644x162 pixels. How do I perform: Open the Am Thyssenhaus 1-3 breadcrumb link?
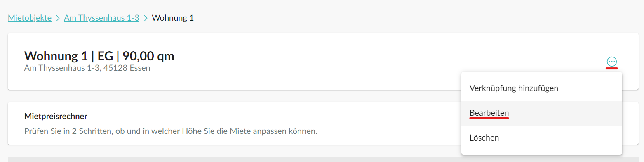click(x=101, y=18)
